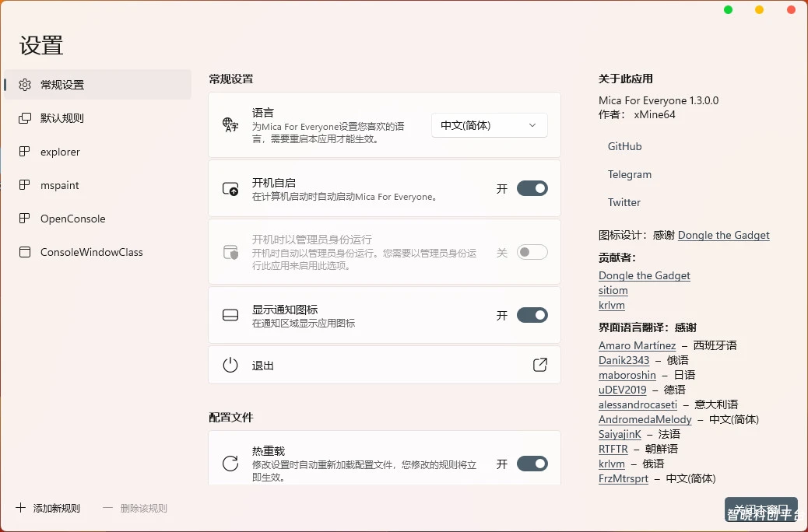Open the sitiom contributor link
The height and width of the screenshot is (532, 808).
(x=613, y=290)
